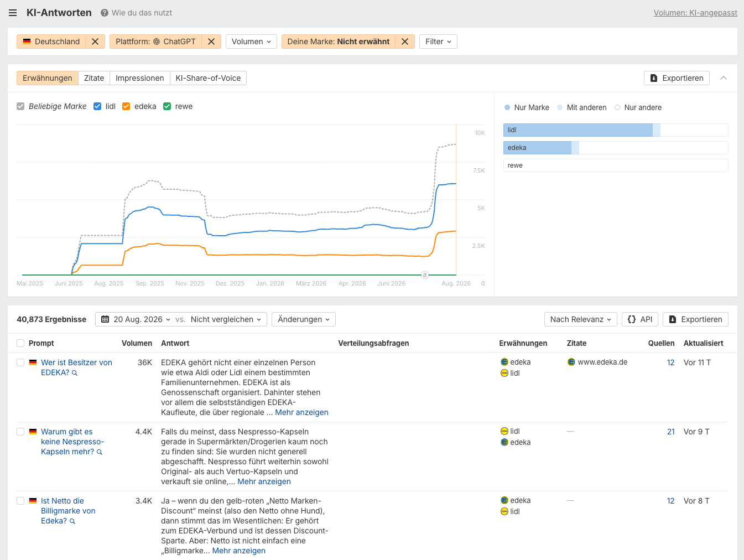Image resolution: width=744 pixels, height=560 pixels.
Task: Open the API button with braces icon
Action: pyautogui.click(x=640, y=319)
